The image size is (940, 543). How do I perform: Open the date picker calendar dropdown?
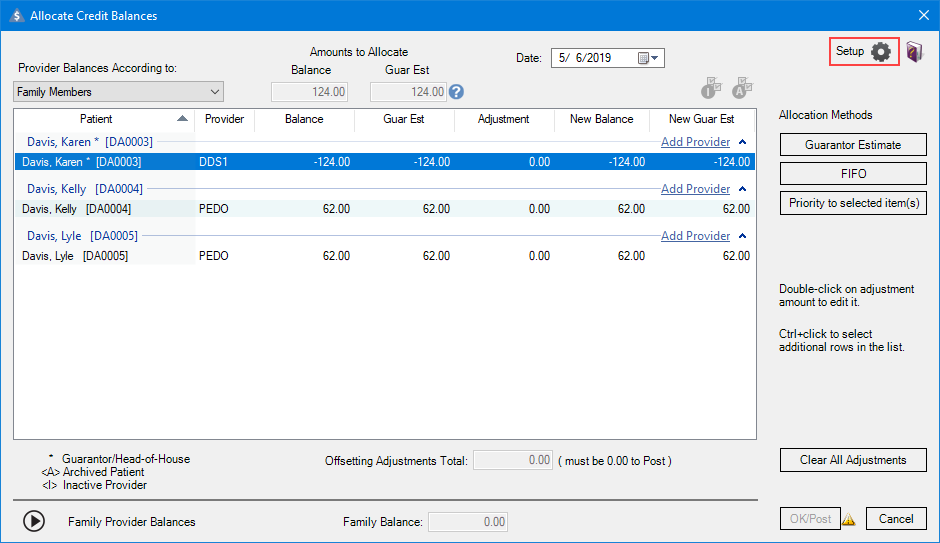(x=650, y=58)
